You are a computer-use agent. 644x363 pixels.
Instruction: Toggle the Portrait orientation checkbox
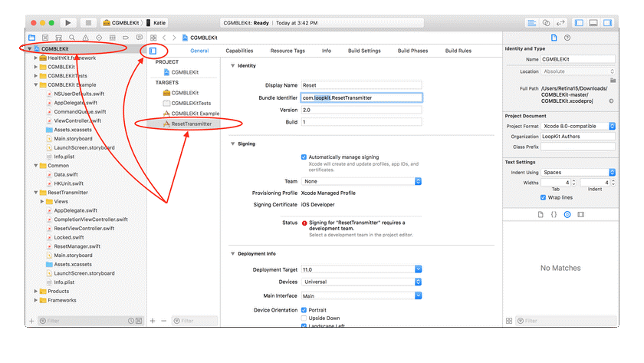pyautogui.click(x=304, y=310)
